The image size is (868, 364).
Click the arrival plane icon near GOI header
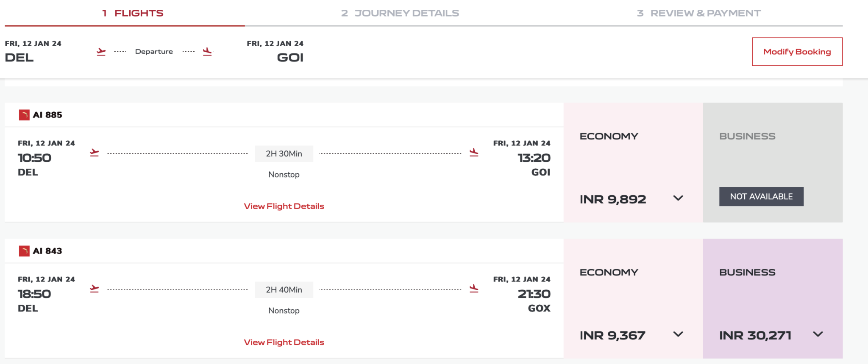(x=208, y=51)
